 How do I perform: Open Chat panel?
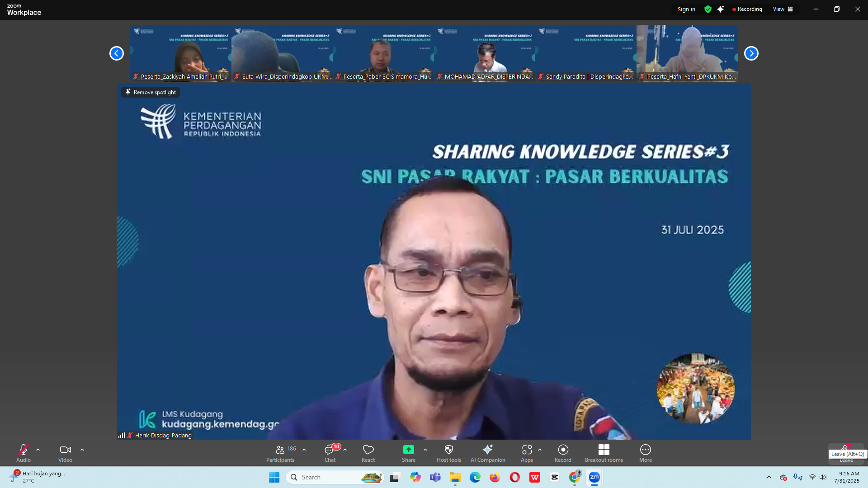[x=330, y=453]
